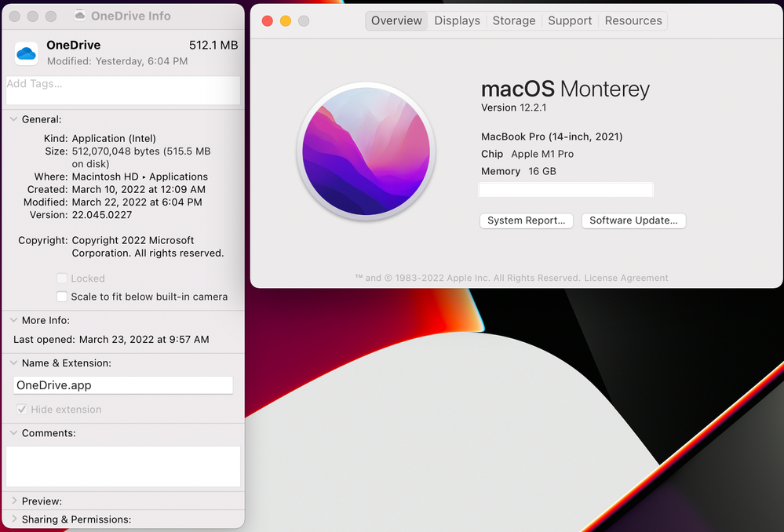Image resolution: width=784 pixels, height=532 pixels.
Task: Click 'Last opened: March 23, 2022' text
Action: [x=111, y=340]
